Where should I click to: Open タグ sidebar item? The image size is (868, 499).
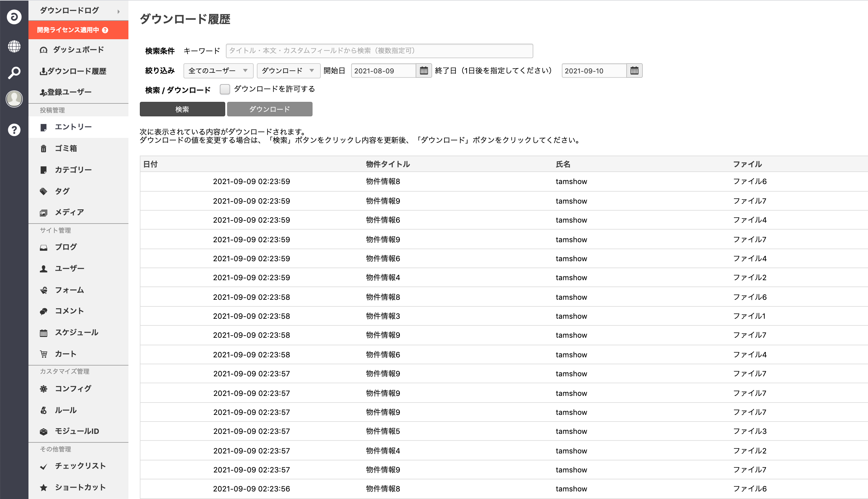point(78,191)
